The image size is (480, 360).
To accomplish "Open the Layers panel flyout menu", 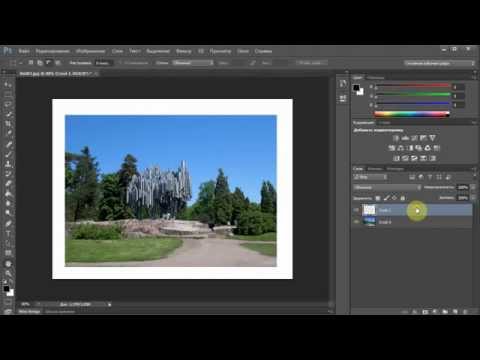I will tap(474, 169).
